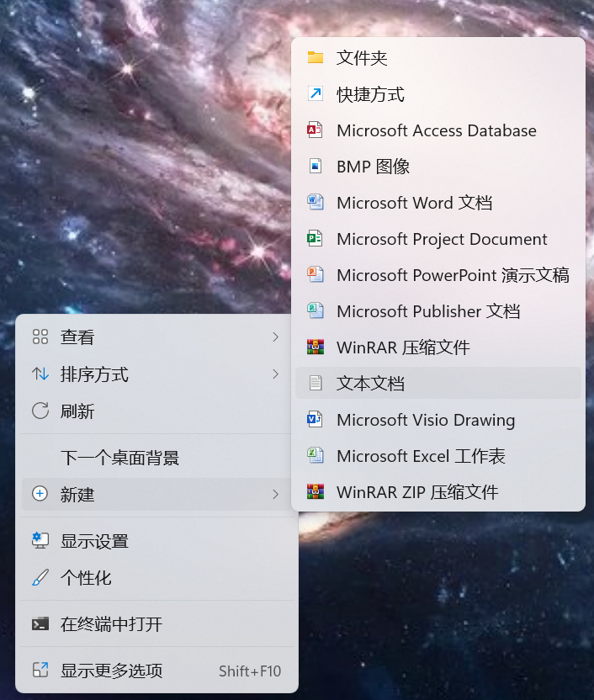Choose 显示更多选项
Viewport: 594px width, 700px height.
156,670
